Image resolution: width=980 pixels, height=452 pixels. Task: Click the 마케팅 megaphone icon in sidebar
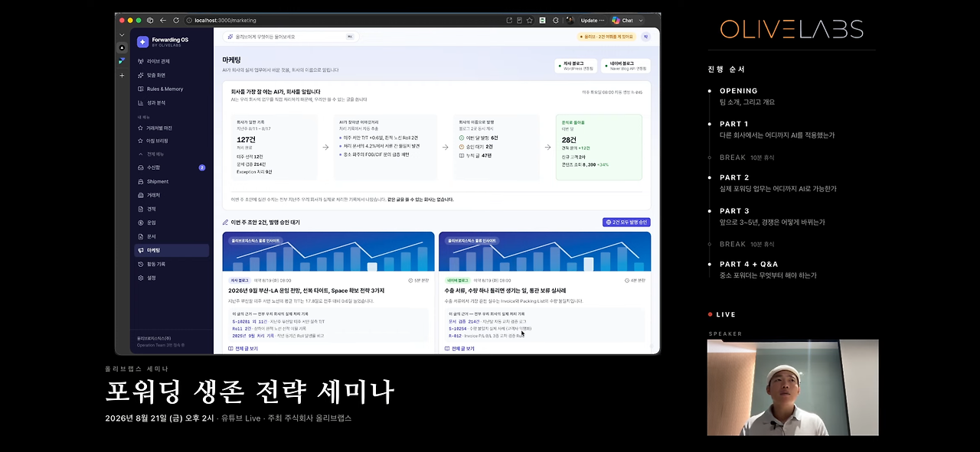point(140,250)
